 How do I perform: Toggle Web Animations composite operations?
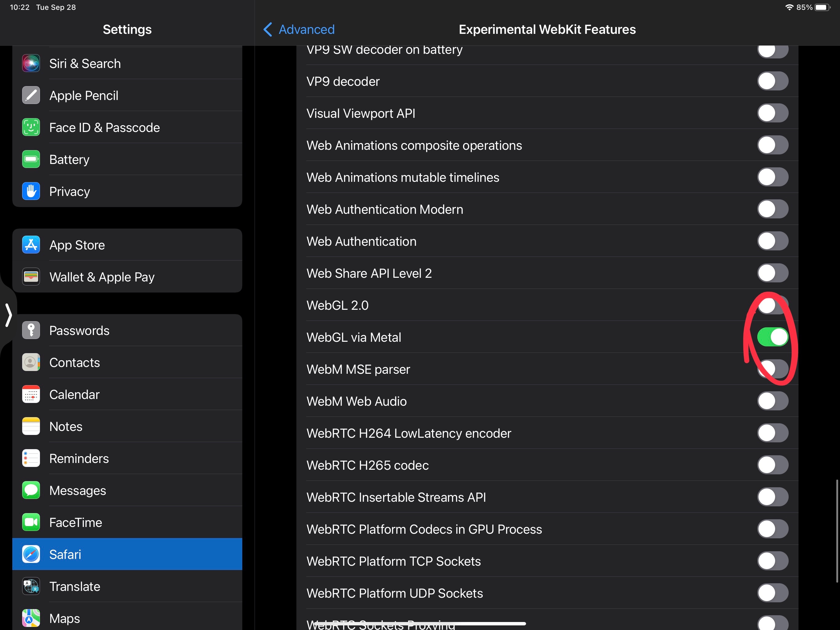tap(773, 145)
